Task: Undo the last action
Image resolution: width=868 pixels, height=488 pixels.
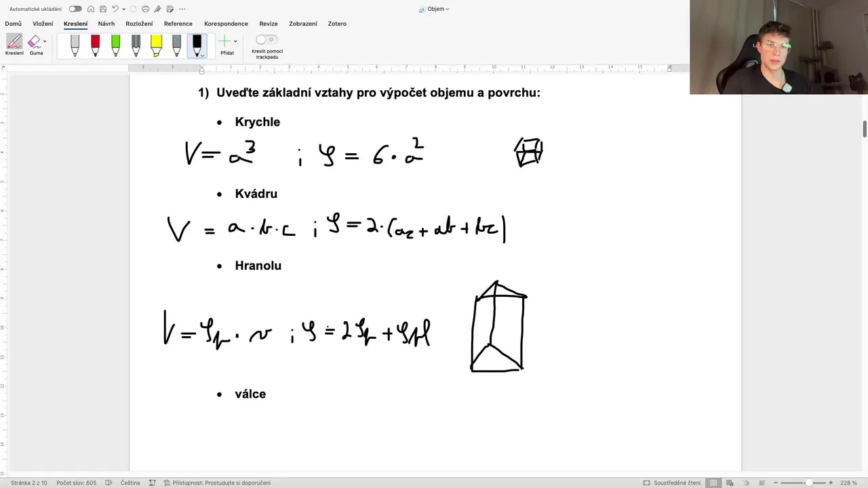Action: (x=115, y=9)
